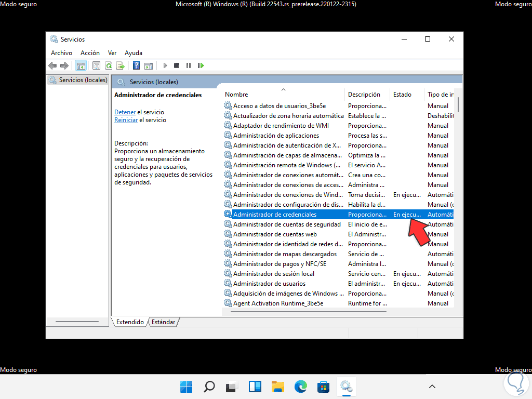
Task: Select Administración de capas de almacenamiento row
Action: point(338,155)
